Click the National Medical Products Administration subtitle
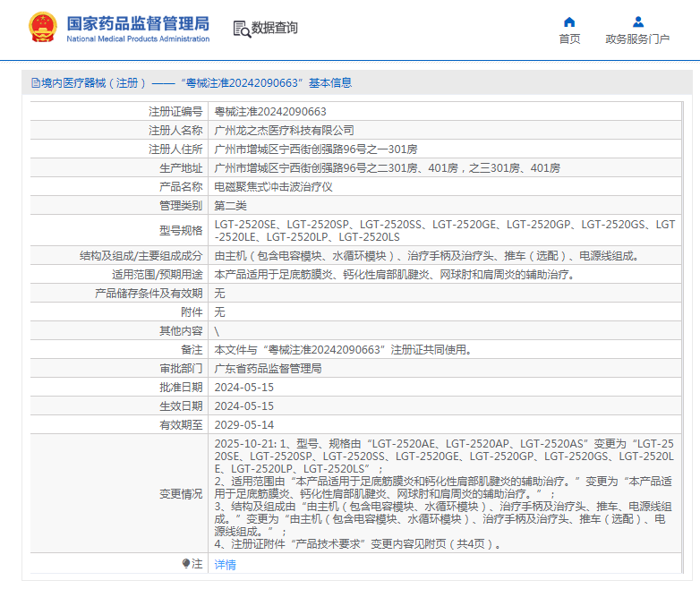700x589 pixels. pyautogui.click(x=138, y=39)
